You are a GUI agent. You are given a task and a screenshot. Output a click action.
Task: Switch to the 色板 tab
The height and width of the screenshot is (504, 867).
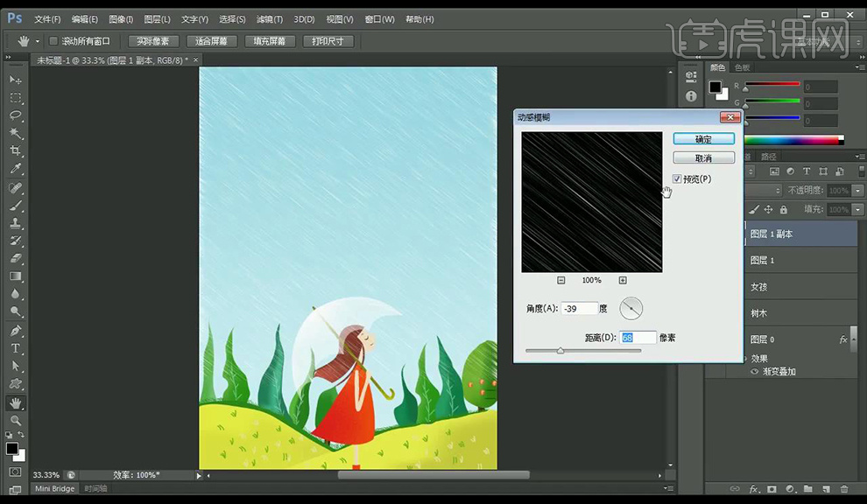click(742, 67)
